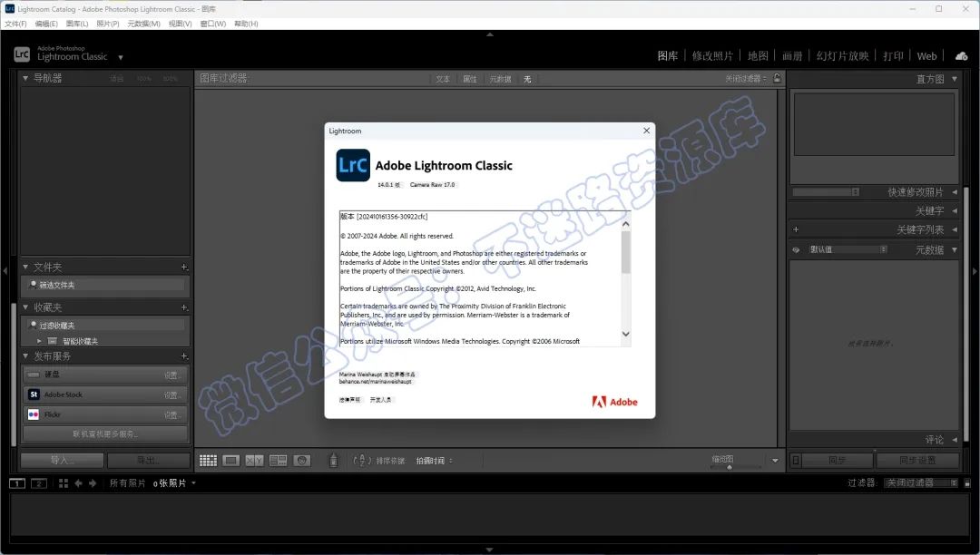This screenshot has width=980, height=555.
Task: Click the filter collections search icon
Action: 34,326
